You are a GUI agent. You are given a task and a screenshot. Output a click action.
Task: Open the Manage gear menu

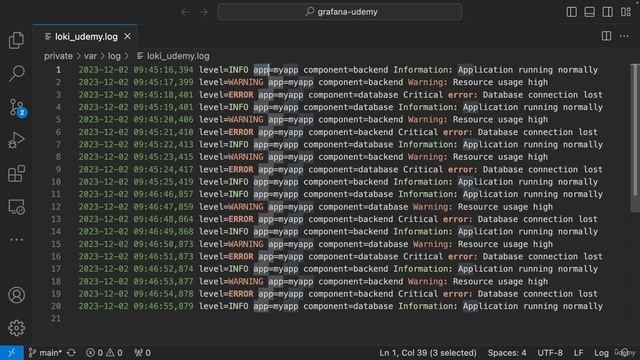tap(16, 328)
